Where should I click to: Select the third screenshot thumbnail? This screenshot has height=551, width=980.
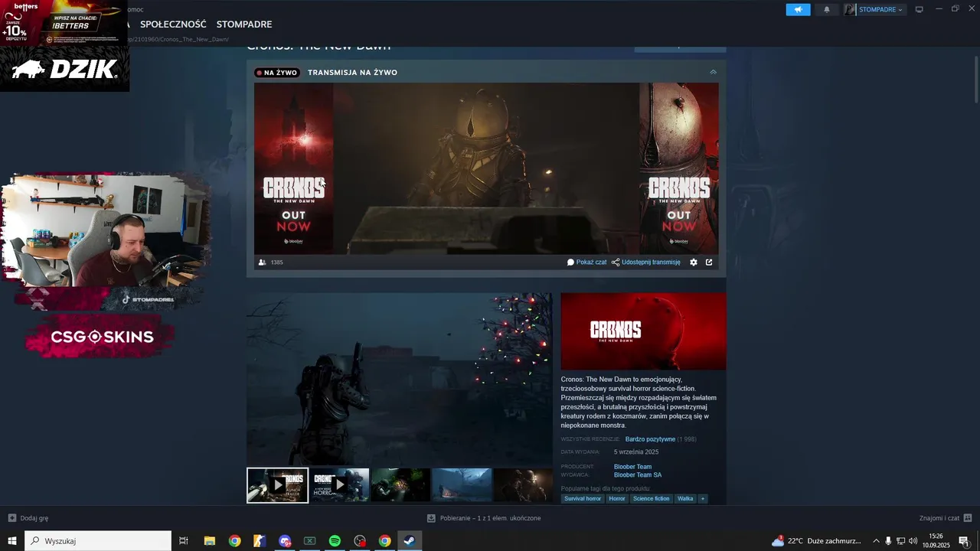[400, 485]
